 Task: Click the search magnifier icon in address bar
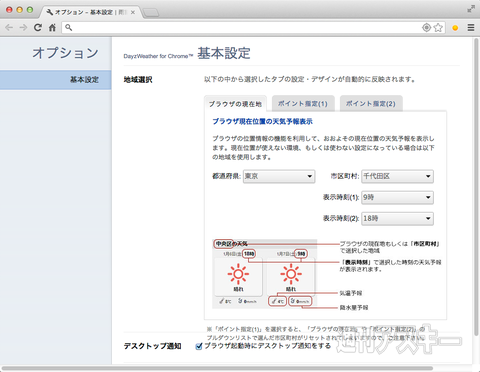(69, 27)
